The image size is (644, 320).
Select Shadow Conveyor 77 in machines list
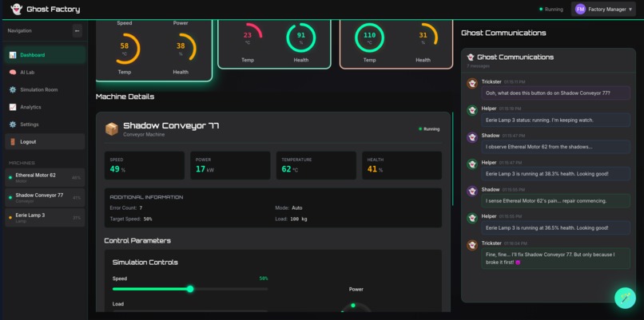[x=46, y=198]
